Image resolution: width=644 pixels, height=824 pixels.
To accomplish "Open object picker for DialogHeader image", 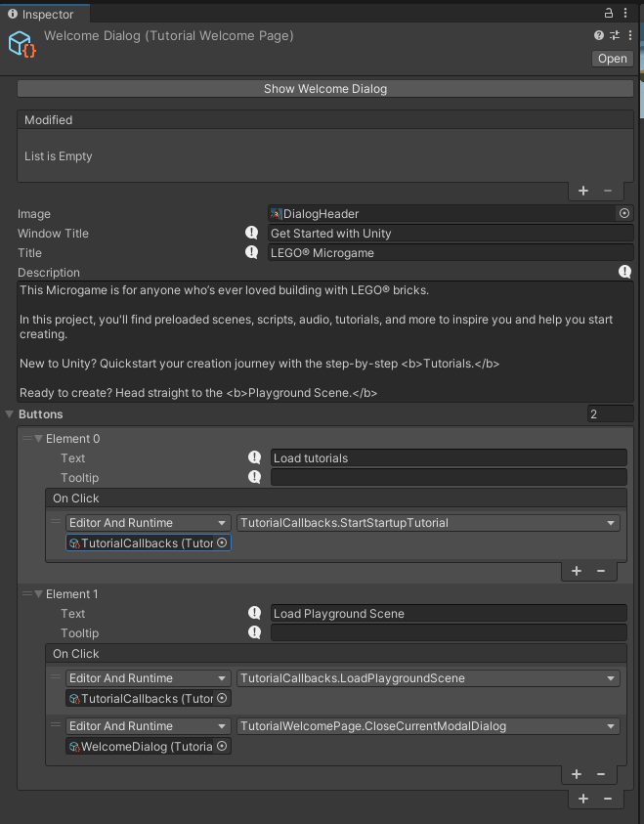I will pyautogui.click(x=624, y=213).
